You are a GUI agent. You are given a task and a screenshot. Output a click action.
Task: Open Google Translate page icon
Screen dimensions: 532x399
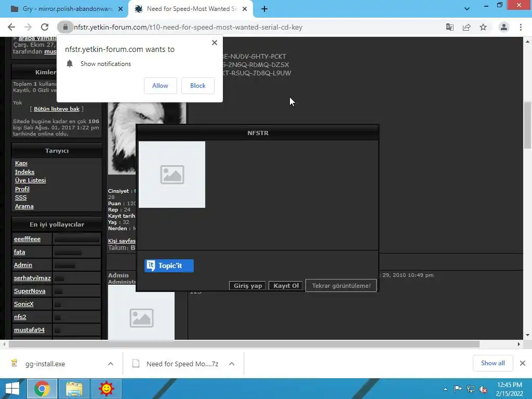pos(450,27)
